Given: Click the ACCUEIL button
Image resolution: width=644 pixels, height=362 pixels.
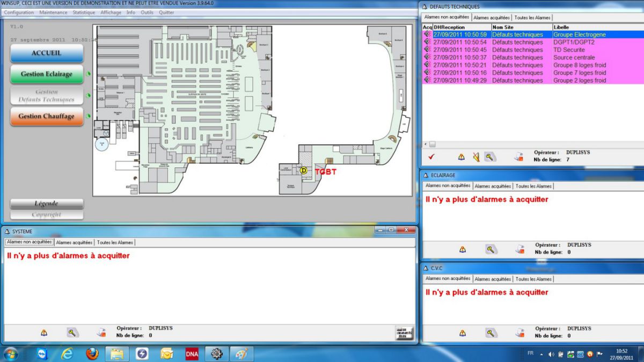Looking at the screenshot, I should [x=47, y=53].
